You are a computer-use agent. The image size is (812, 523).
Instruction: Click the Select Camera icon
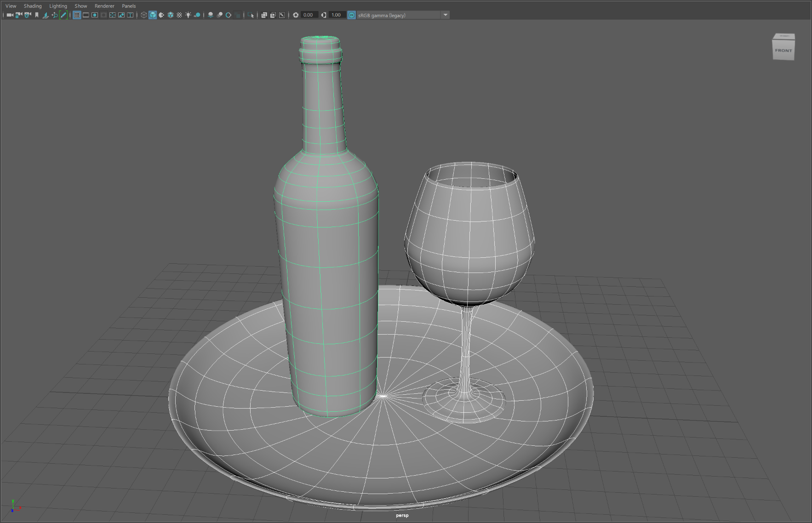[10, 15]
